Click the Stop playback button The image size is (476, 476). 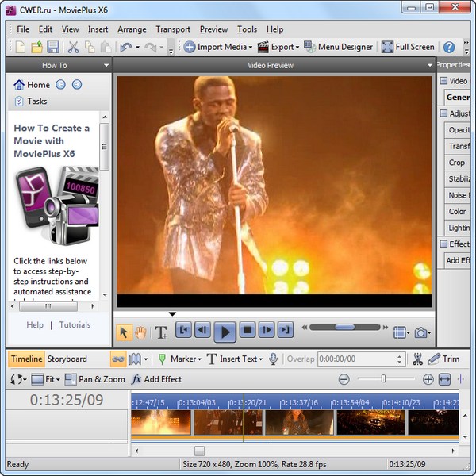coord(247,330)
